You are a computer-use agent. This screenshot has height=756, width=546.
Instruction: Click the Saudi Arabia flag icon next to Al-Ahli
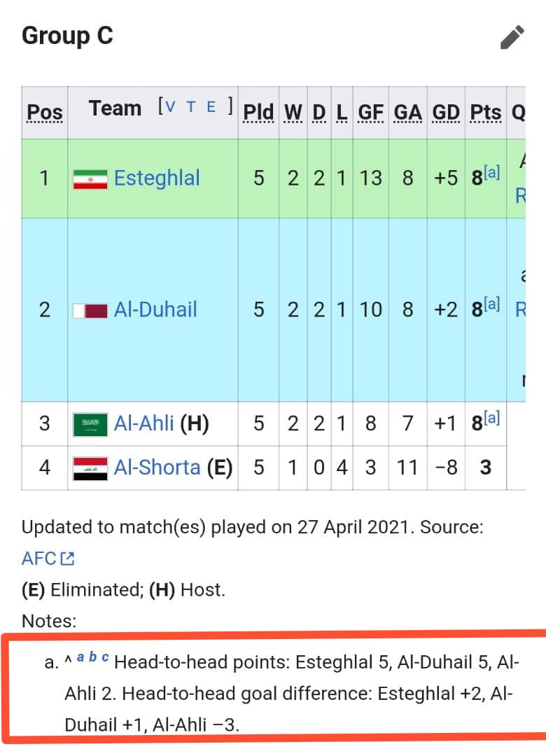click(x=90, y=424)
